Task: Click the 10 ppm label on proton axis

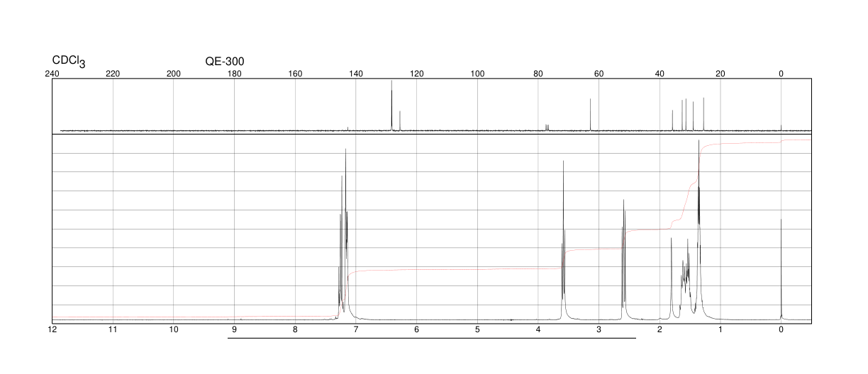Action: 174,330
